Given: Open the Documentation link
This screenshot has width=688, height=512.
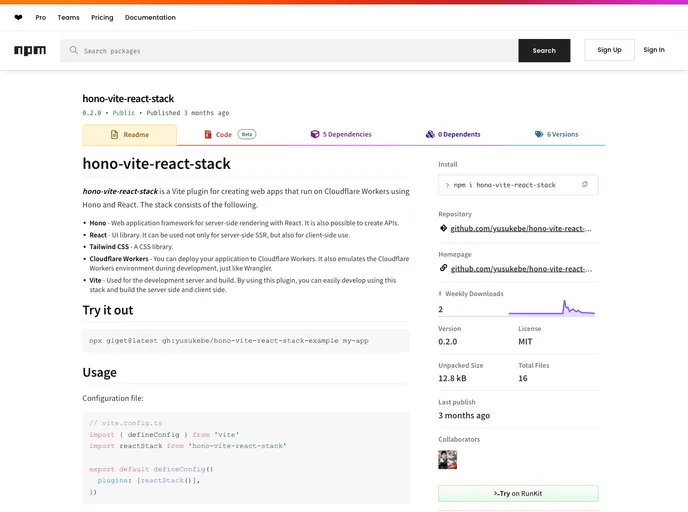Looking at the screenshot, I should tap(150, 18).
